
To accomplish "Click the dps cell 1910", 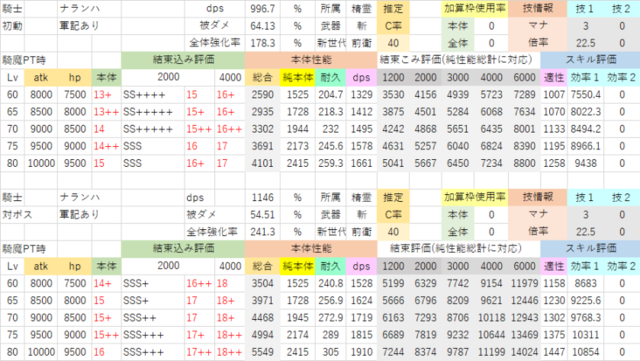I will (x=362, y=352).
